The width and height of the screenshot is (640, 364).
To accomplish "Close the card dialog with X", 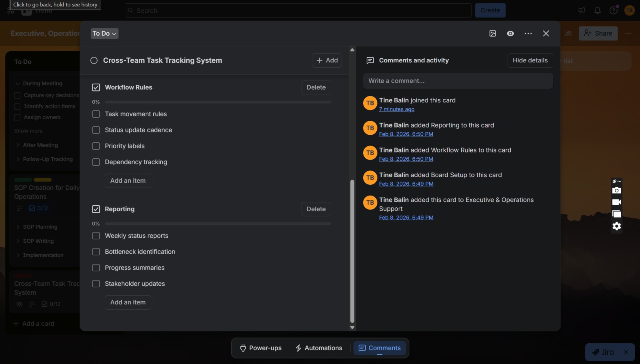I will tap(546, 34).
